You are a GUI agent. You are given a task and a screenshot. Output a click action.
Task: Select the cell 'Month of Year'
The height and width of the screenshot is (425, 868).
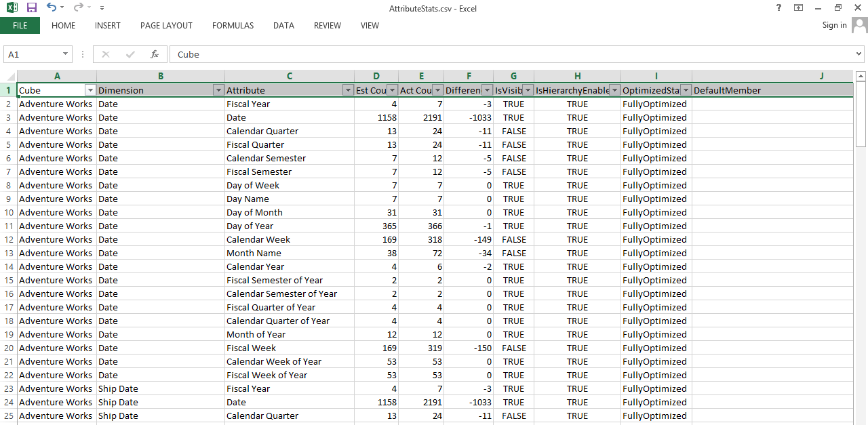point(290,334)
